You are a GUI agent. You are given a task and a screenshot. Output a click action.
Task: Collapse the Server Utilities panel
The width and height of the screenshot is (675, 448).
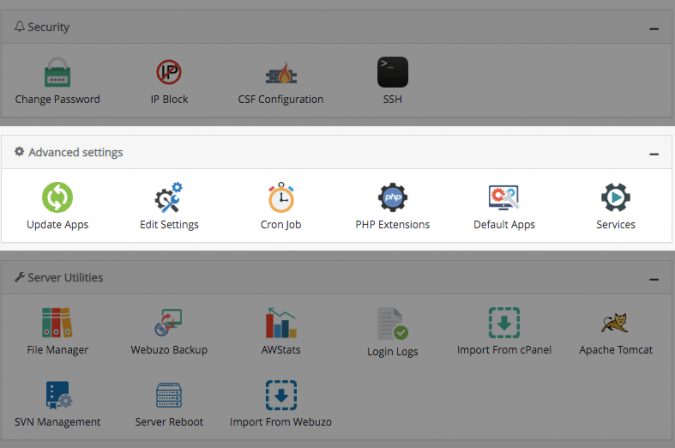click(x=653, y=279)
